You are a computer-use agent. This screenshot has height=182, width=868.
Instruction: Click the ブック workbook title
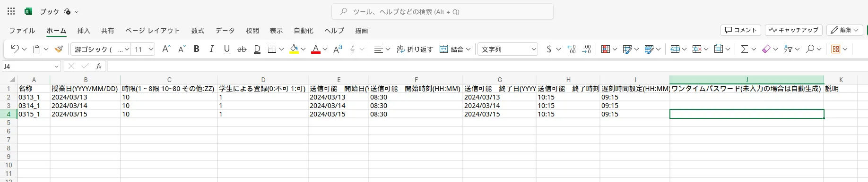coord(50,11)
